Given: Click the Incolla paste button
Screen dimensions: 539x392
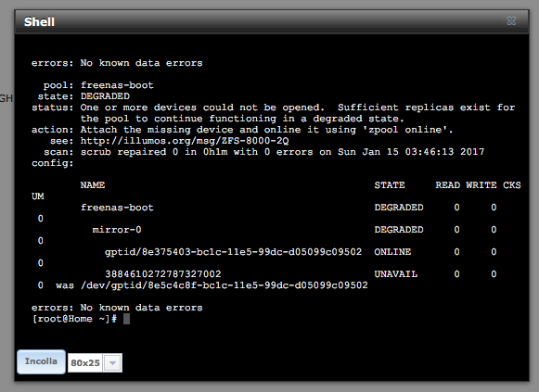Looking at the screenshot, I should click(41, 361).
